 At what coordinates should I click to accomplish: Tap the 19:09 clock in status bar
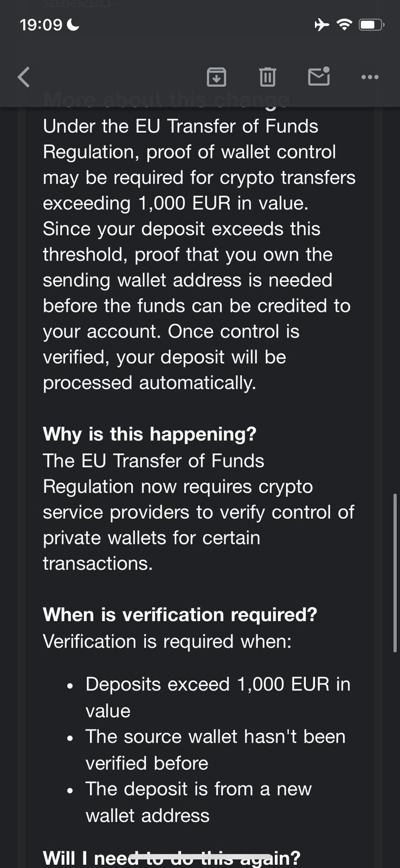pos(41,25)
